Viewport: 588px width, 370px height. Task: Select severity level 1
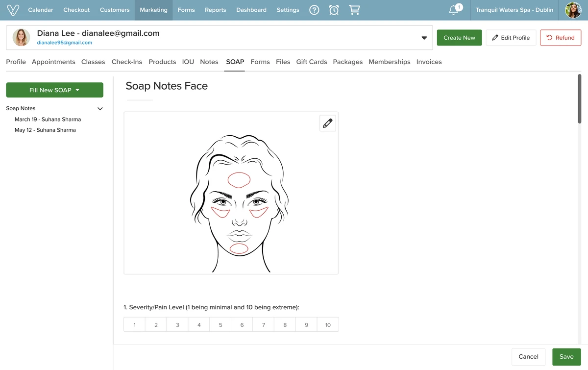click(135, 324)
